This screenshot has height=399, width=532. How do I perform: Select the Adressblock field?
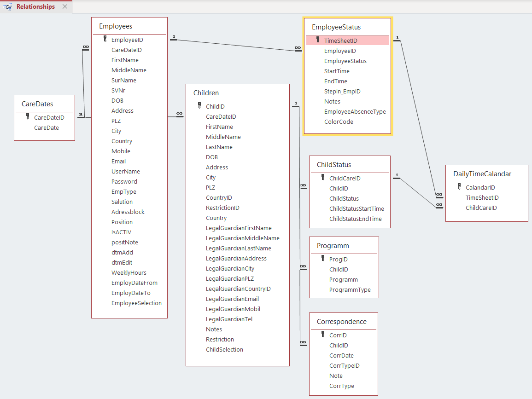tap(128, 212)
